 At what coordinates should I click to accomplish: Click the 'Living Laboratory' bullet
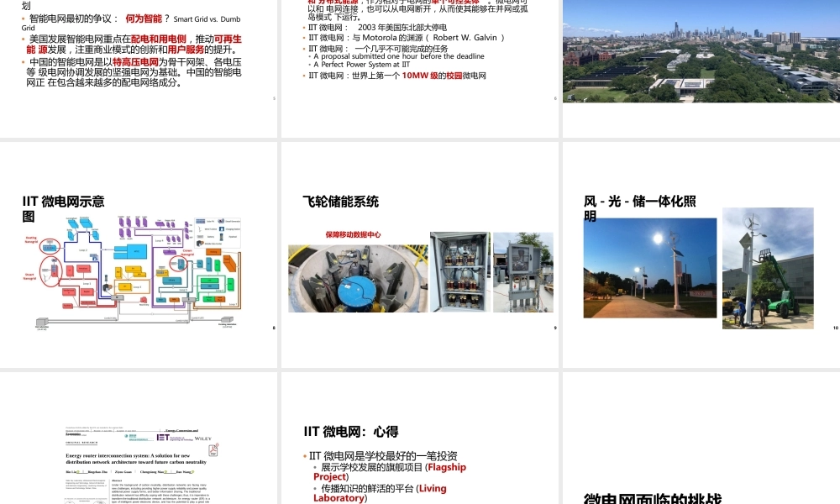(x=380, y=493)
